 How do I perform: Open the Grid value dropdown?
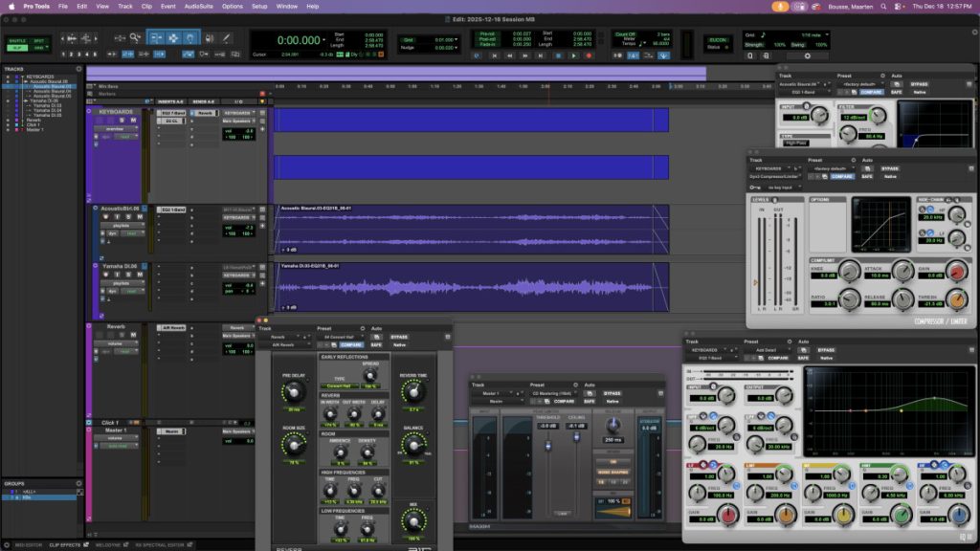tap(456, 39)
